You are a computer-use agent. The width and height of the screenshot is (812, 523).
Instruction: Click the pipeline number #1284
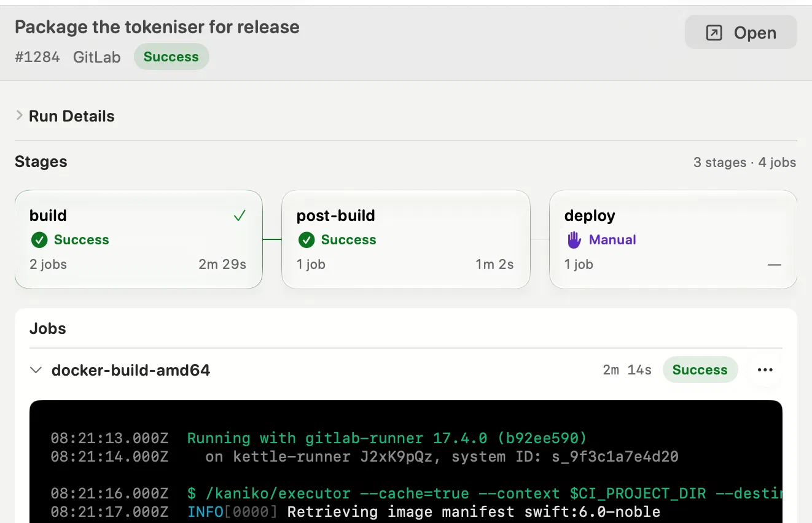37,57
